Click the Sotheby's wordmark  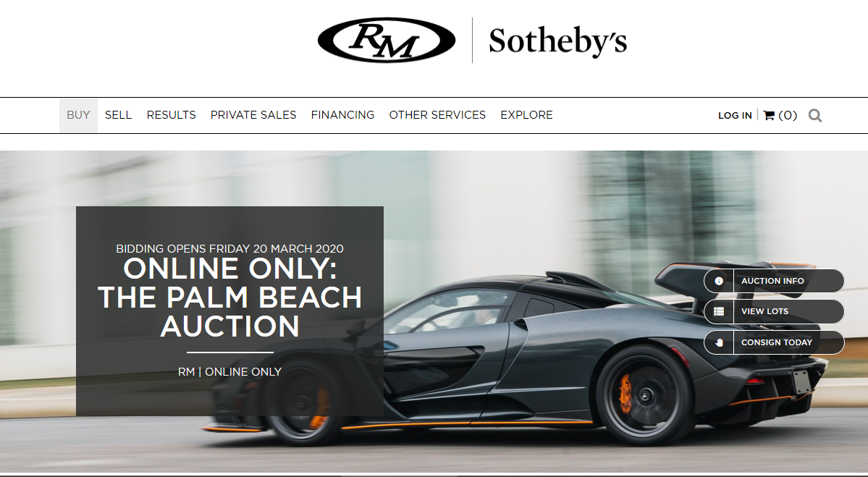coord(557,41)
